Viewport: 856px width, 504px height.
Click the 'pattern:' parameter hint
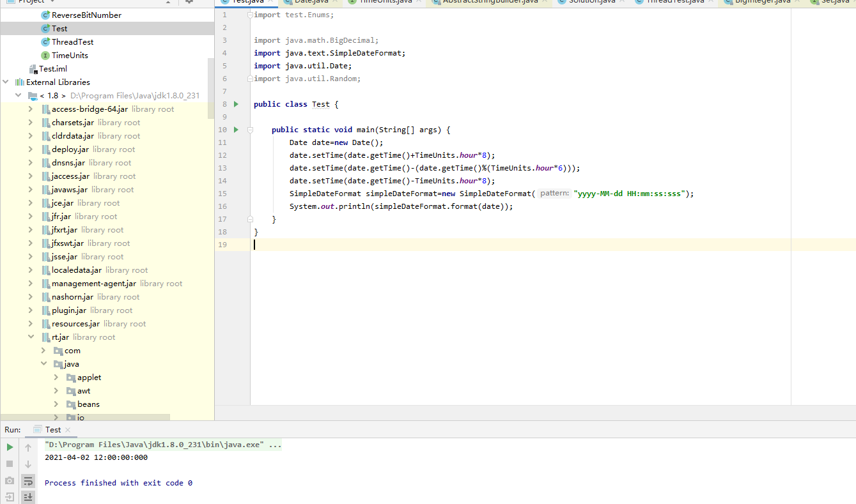tap(554, 194)
